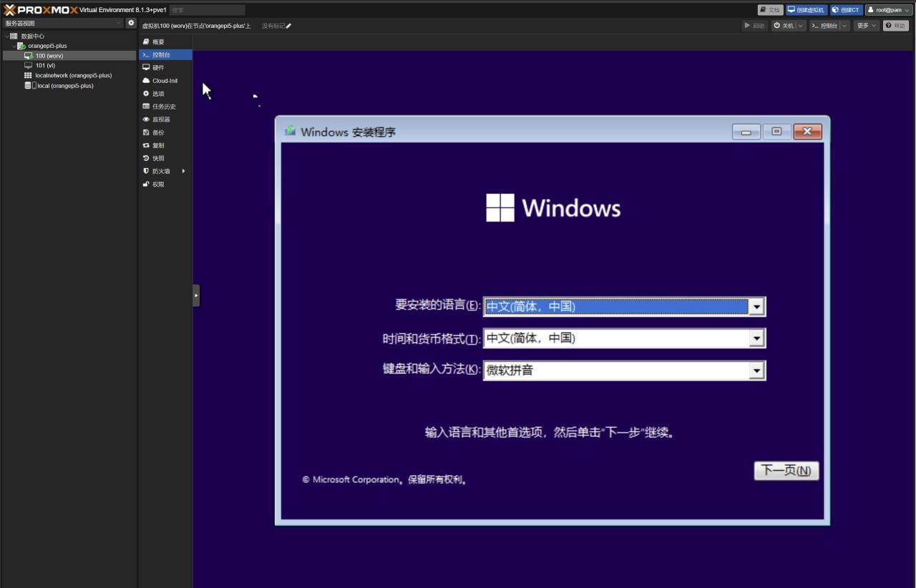This screenshot has width=916, height=588.
Task: Open the 复制 (Replication) tab
Action: click(165, 145)
